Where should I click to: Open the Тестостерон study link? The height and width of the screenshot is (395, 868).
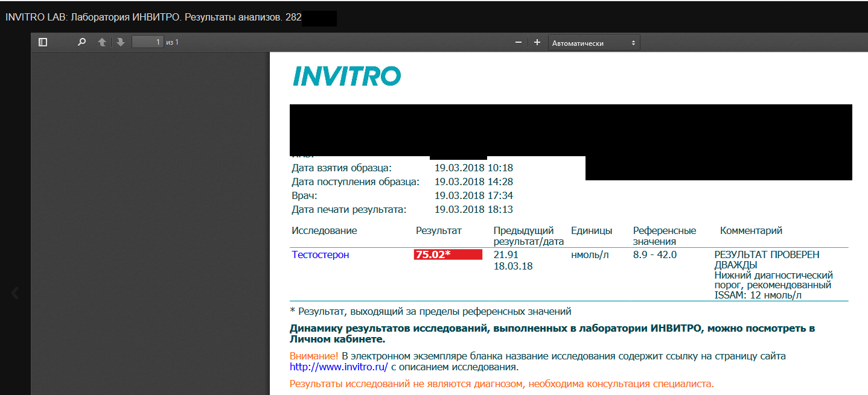point(321,255)
